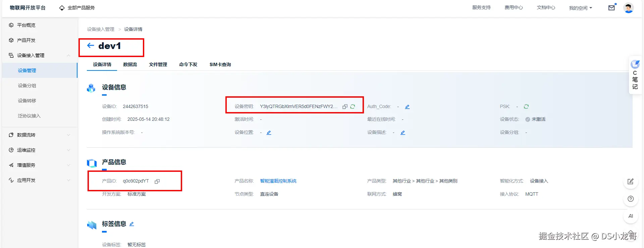Switch to the 文件管理 tab
Image resolution: width=644 pixels, height=248 pixels.
click(x=158, y=64)
